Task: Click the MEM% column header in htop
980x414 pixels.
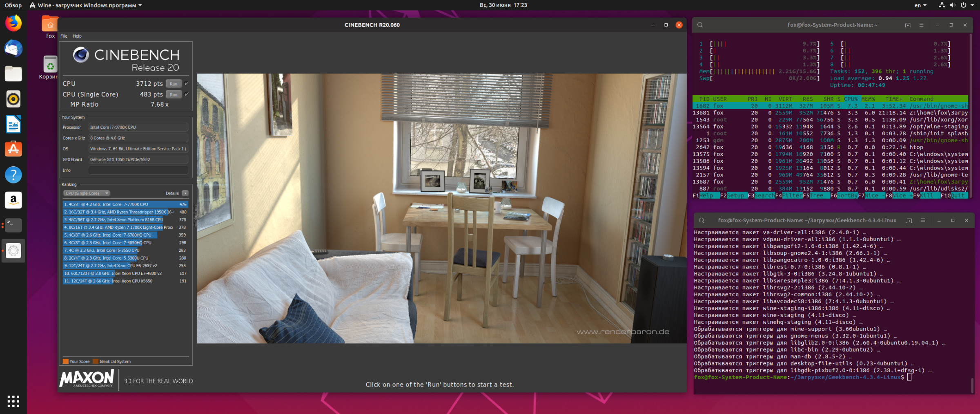Action: click(868, 99)
